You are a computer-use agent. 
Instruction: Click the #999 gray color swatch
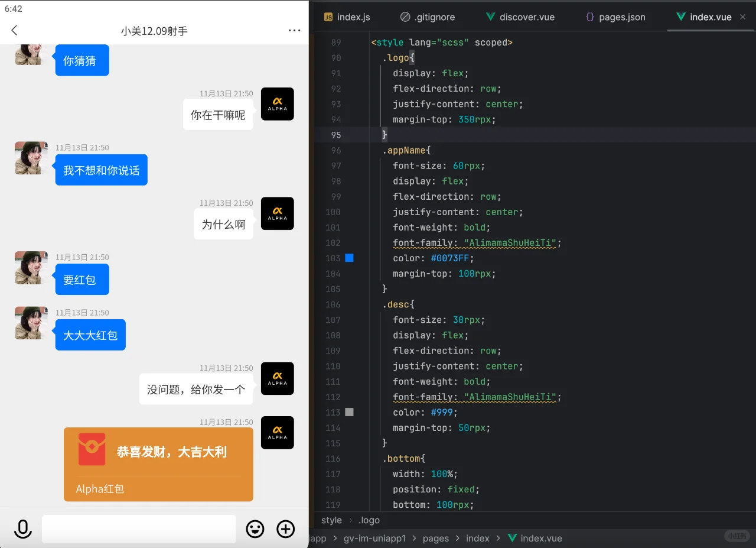350,412
